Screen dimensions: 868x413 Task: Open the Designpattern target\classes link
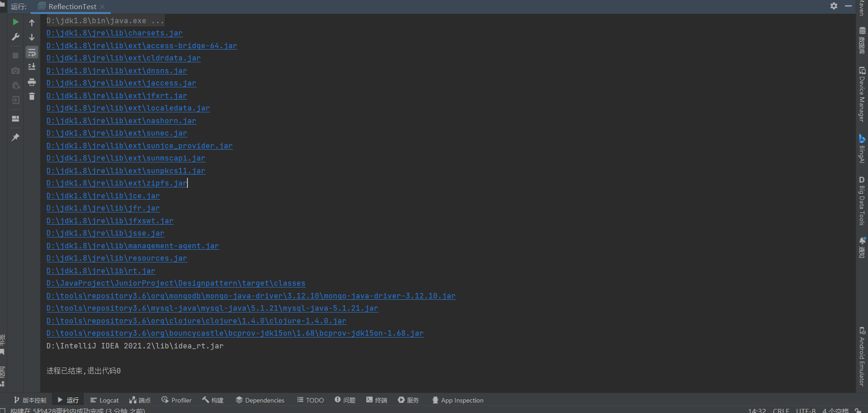(176, 283)
